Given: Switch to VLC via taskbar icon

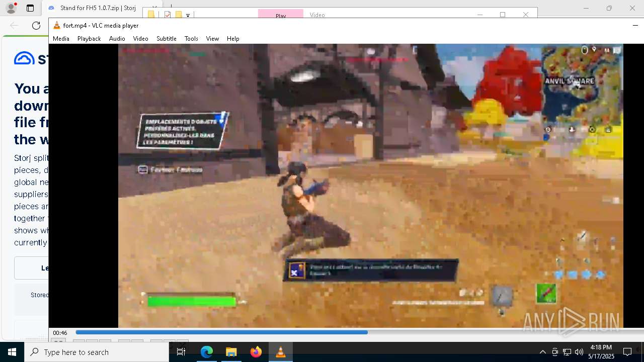Looking at the screenshot, I should [281, 352].
